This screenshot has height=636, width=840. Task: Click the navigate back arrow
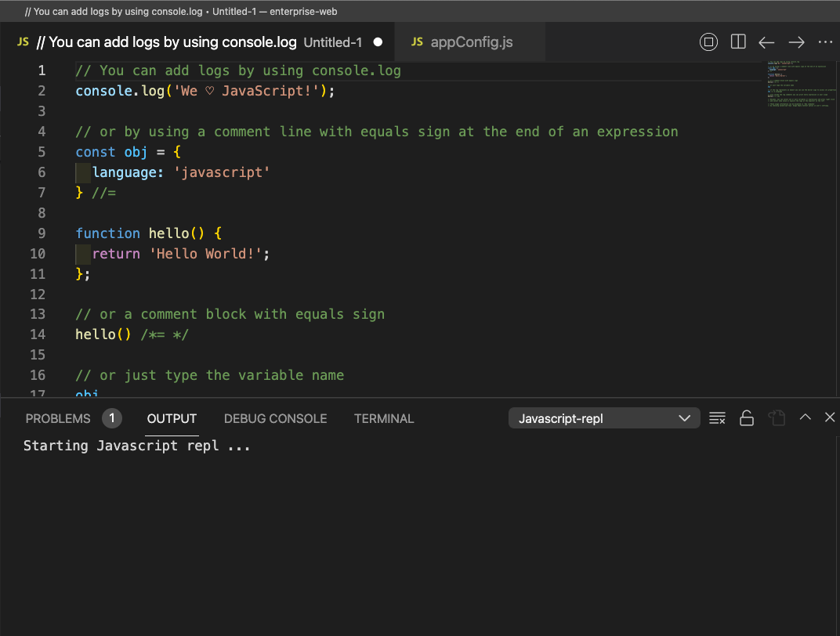(x=766, y=42)
